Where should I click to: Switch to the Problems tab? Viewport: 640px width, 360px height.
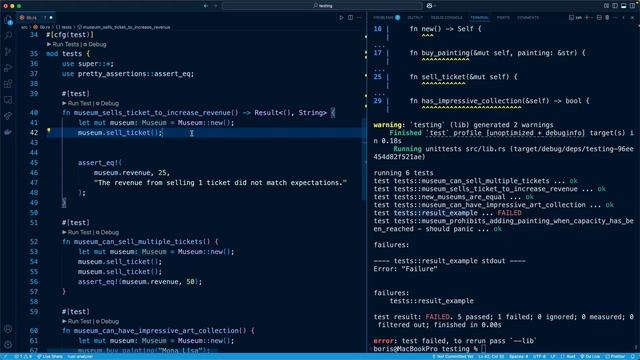tap(386, 18)
